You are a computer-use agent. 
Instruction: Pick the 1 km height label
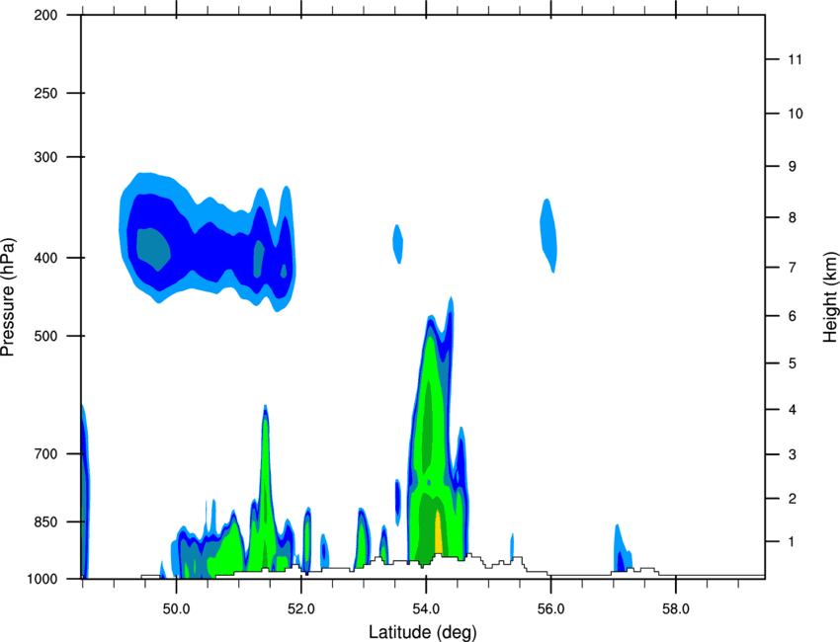click(x=793, y=542)
